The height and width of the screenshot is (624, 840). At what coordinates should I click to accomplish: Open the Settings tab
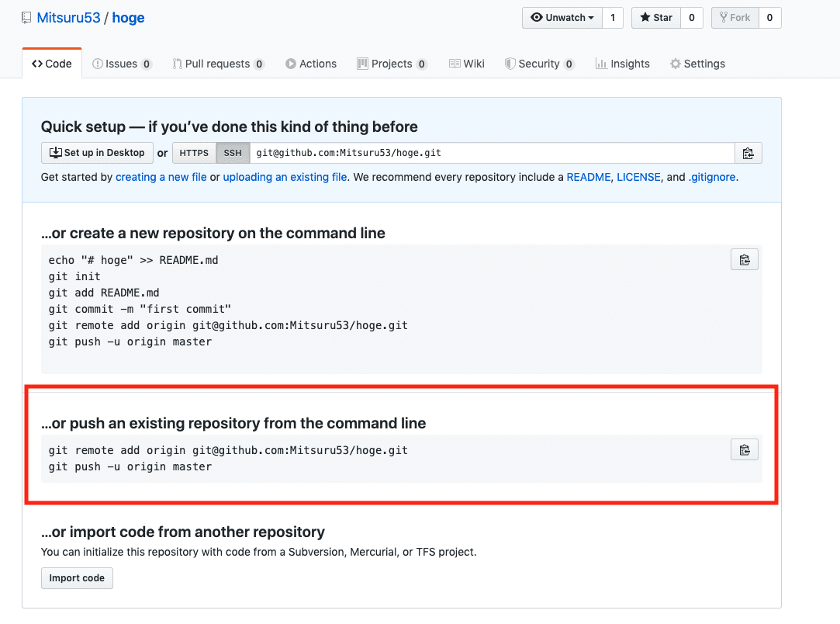[x=697, y=64]
